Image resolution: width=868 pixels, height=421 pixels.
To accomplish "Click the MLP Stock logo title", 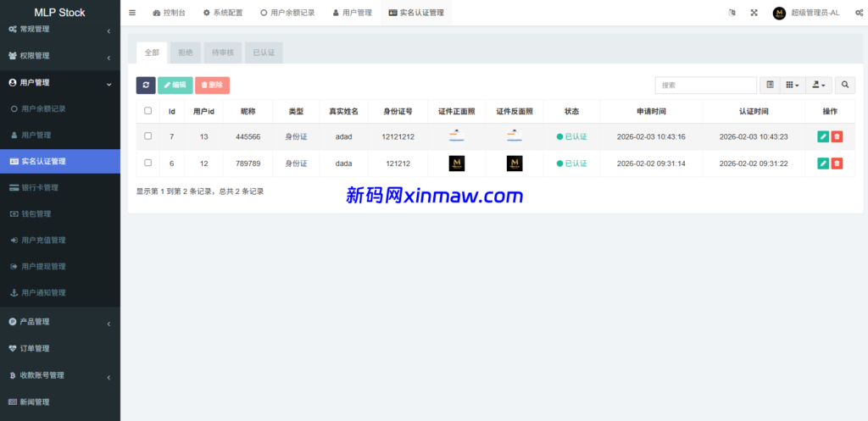I will tap(60, 12).
